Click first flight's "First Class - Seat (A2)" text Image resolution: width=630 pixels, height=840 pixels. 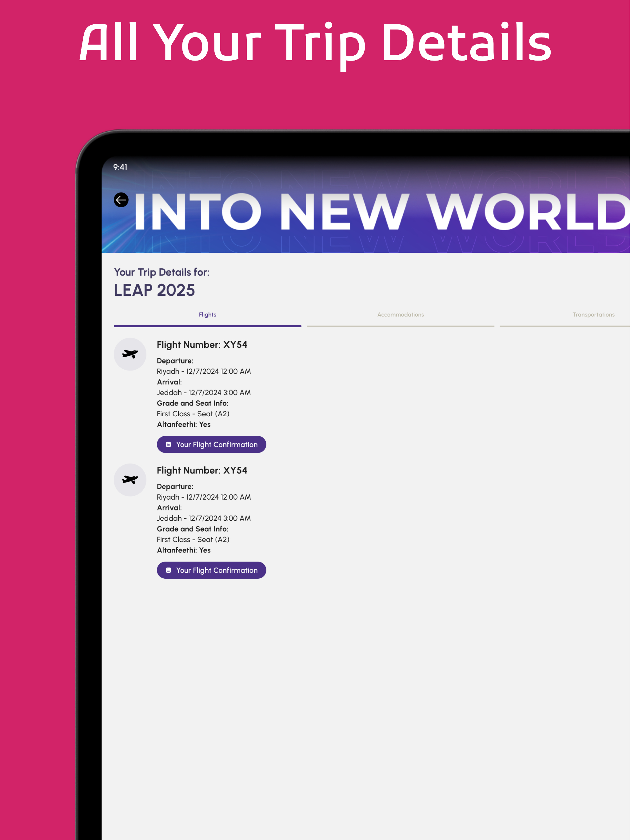tap(193, 414)
